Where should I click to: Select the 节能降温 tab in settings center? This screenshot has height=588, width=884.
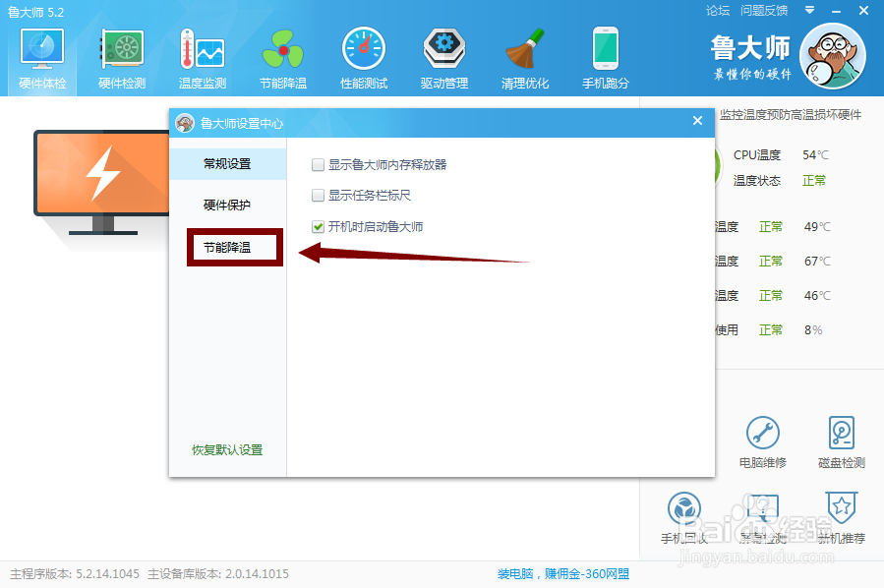[x=228, y=248]
